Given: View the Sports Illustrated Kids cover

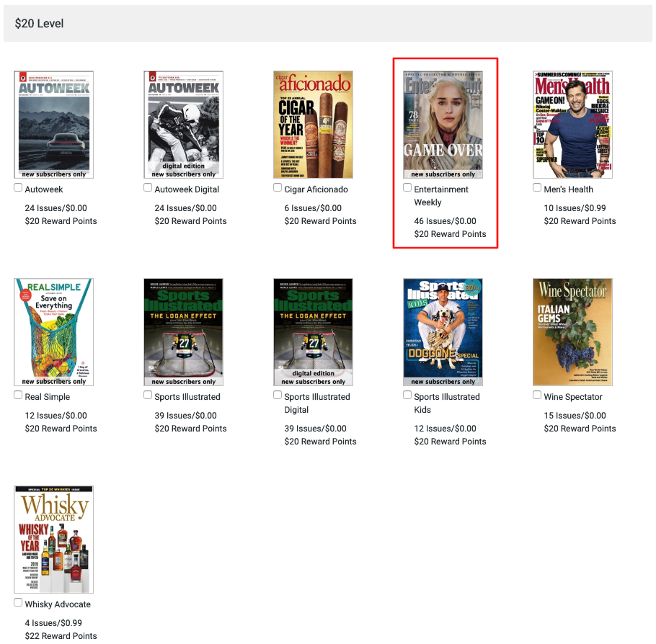Looking at the screenshot, I should pyautogui.click(x=443, y=332).
